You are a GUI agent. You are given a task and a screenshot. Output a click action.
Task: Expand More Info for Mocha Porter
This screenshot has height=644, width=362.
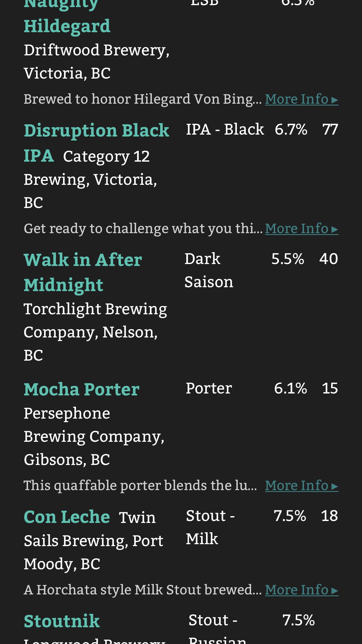click(301, 486)
